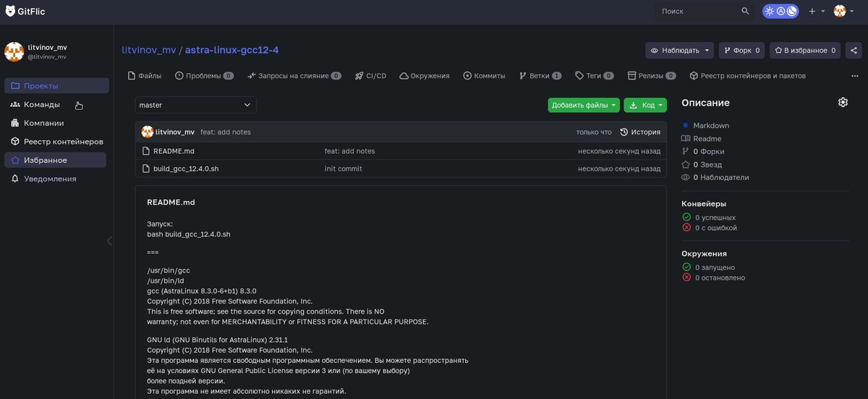
Task: Open the master branch selector dropdown
Action: click(x=195, y=105)
